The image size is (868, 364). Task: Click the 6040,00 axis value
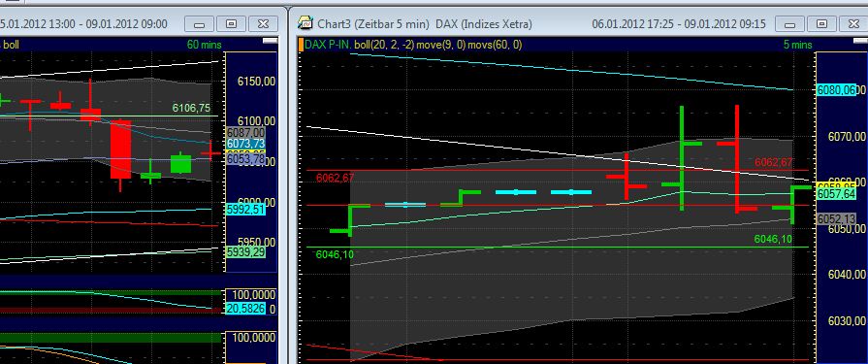click(x=847, y=274)
